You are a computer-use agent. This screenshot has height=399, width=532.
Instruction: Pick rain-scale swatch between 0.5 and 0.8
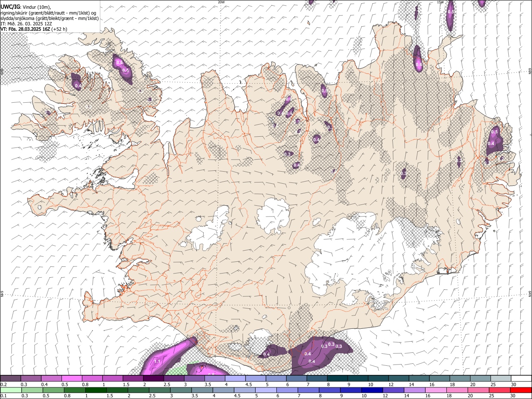click(53, 390)
